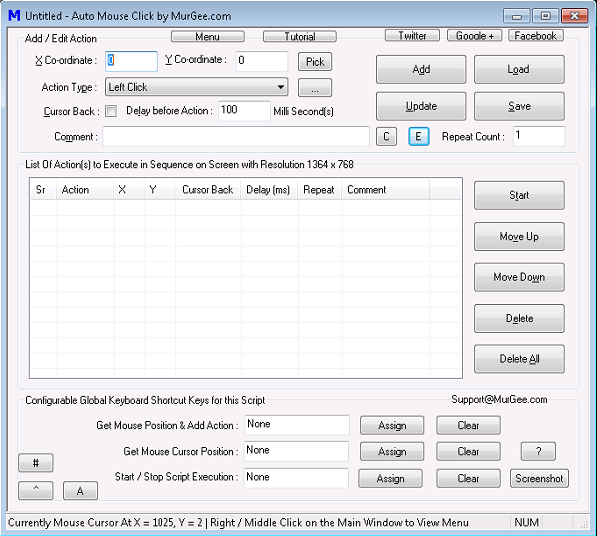Click the Load button

519,69
